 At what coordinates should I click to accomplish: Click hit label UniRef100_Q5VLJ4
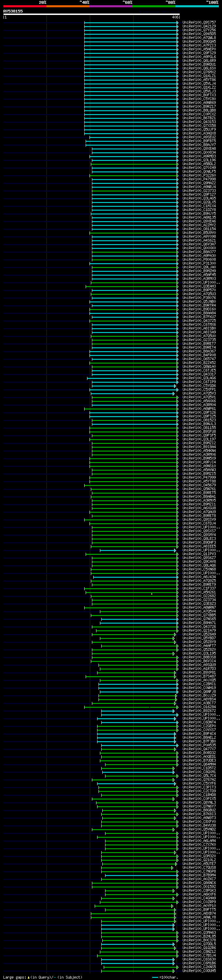pos(199,83)
